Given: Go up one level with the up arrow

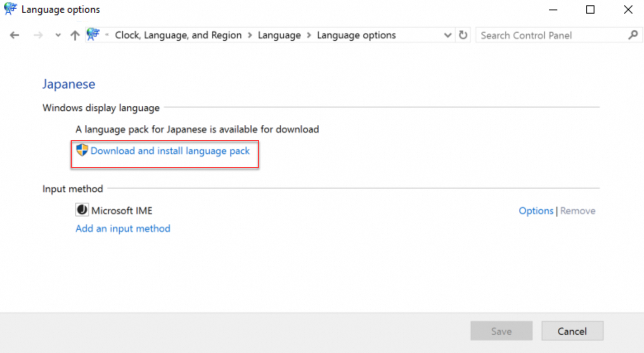Looking at the screenshot, I should point(75,36).
